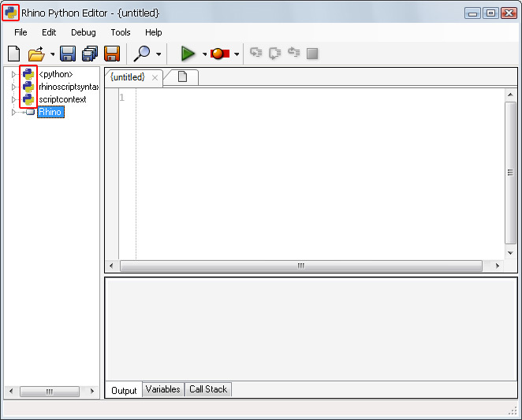Switch to the Call Stack tab
522x420 pixels.
click(x=208, y=389)
